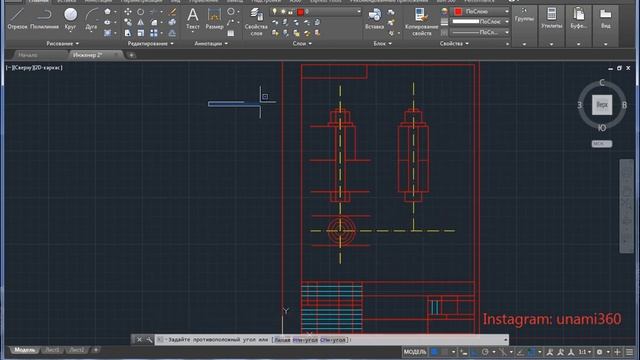The width and height of the screenshot is (640, 360).
Task: Expand the Слои panel
Action: click(x=302, y=43)
